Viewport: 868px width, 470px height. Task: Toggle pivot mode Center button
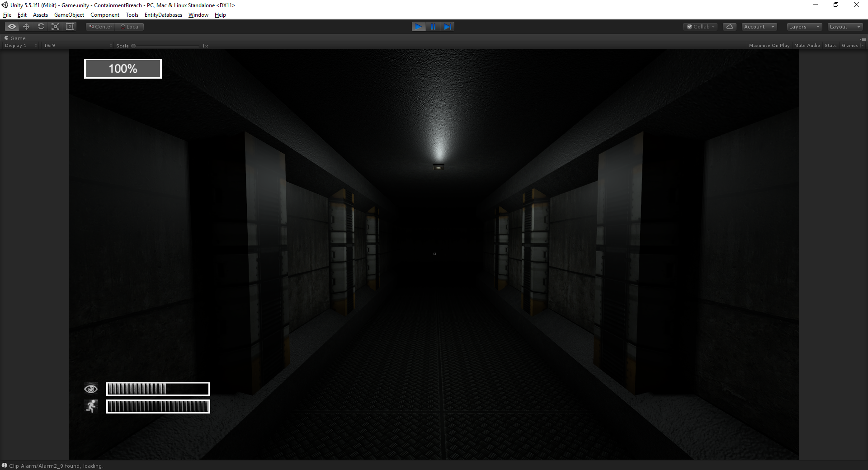point(101,27)
